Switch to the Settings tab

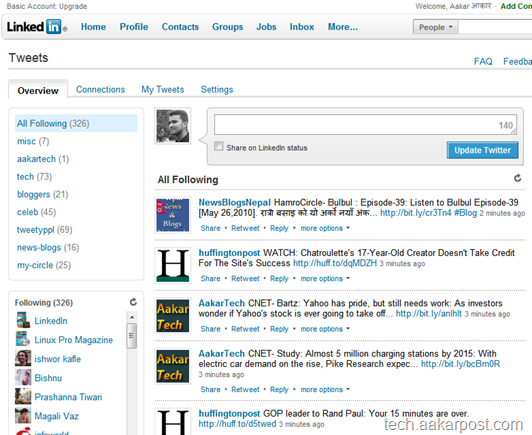[217, 90]
